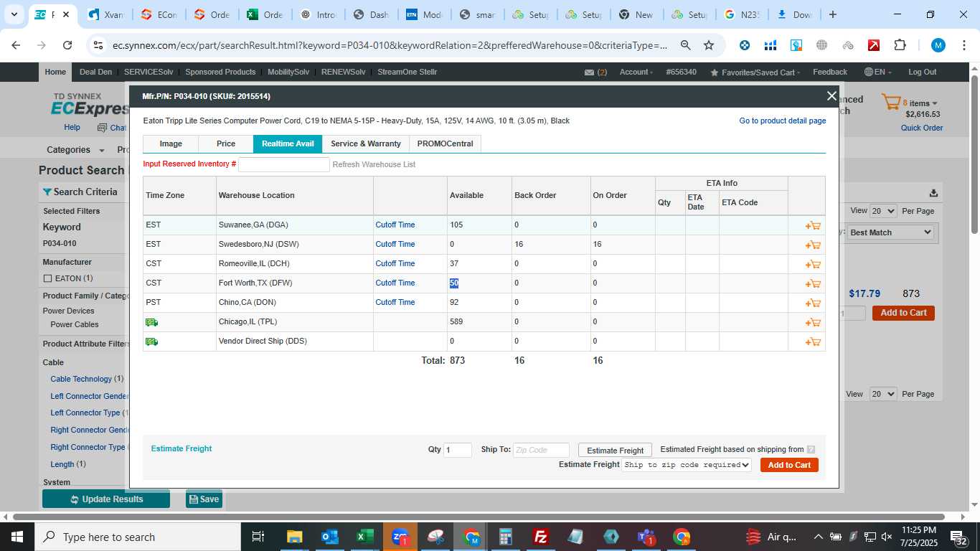Open the shopping cart icon in header
Screen dimensions: 980x551
[x=891, y=103]
